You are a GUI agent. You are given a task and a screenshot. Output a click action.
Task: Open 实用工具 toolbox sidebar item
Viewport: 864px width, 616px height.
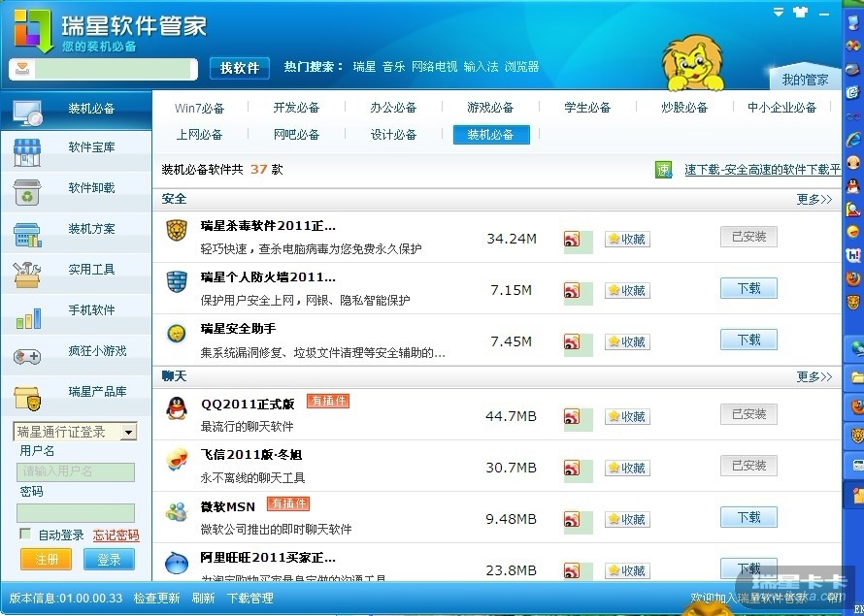(x=76, y=272)
